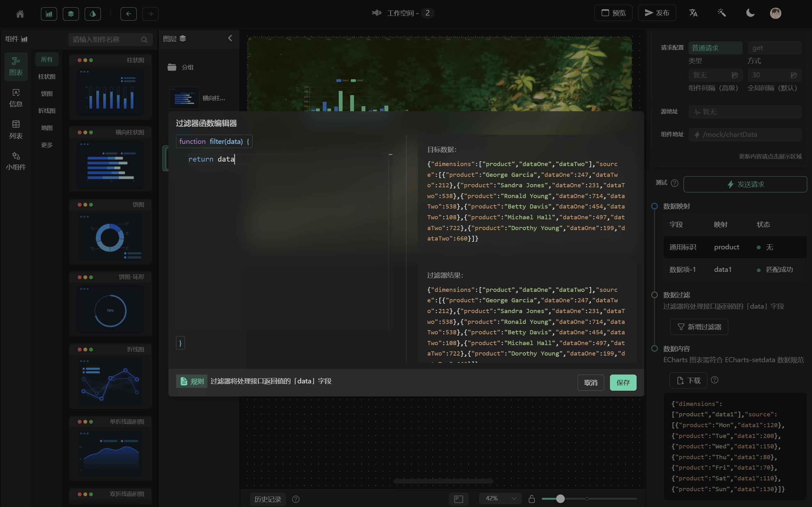The image size is (812, 507).
Task: Select the home icon in the top toolbar
Action: (x=20, y=14)
